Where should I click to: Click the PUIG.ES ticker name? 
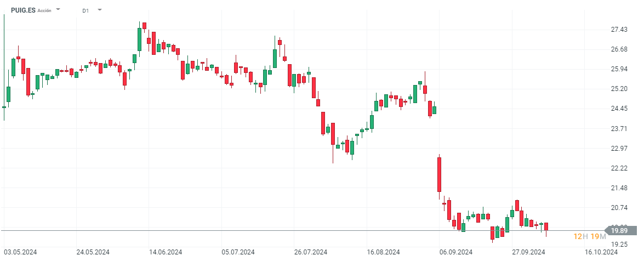pyautogui.click(x=22, y=10)
